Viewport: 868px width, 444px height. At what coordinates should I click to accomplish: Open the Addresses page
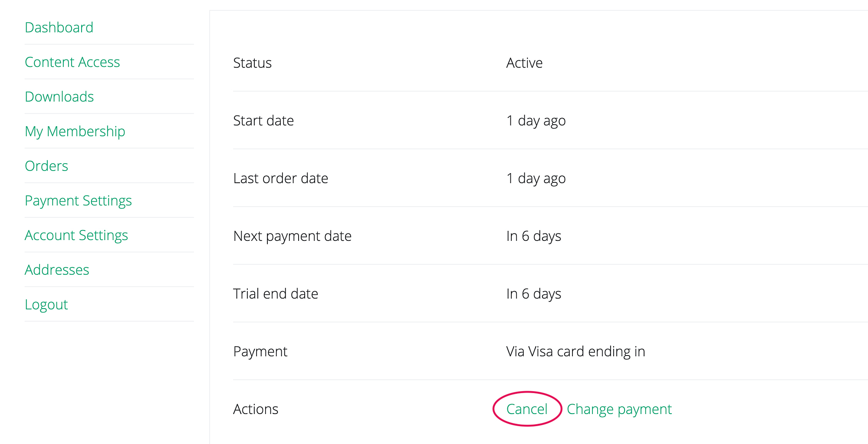57,270
